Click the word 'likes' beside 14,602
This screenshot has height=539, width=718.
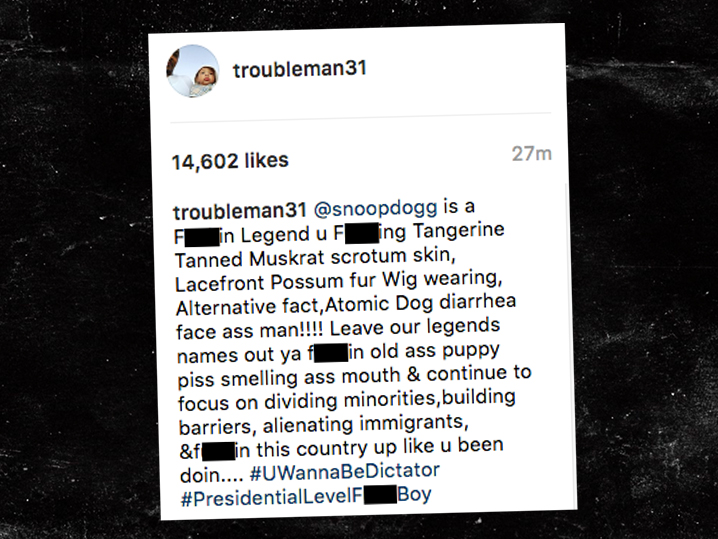(267, 161)
